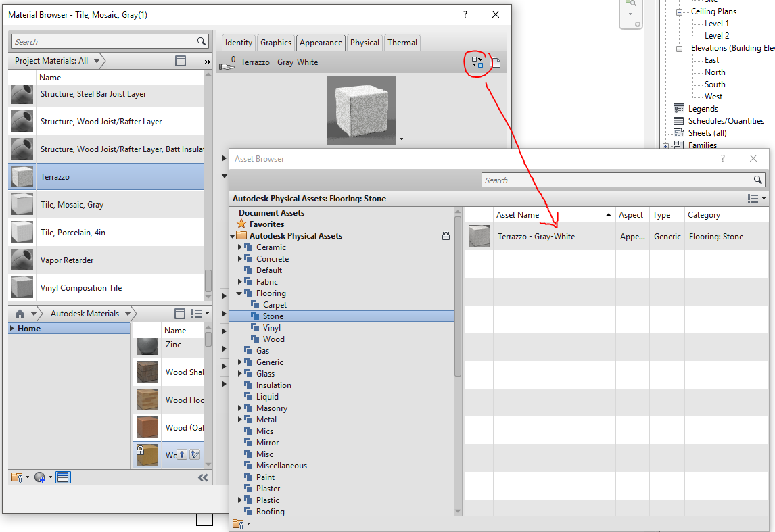Click the Sheets (all) icon in Project Browser
The image size is (775, 532).
click(x=679, y=133)
